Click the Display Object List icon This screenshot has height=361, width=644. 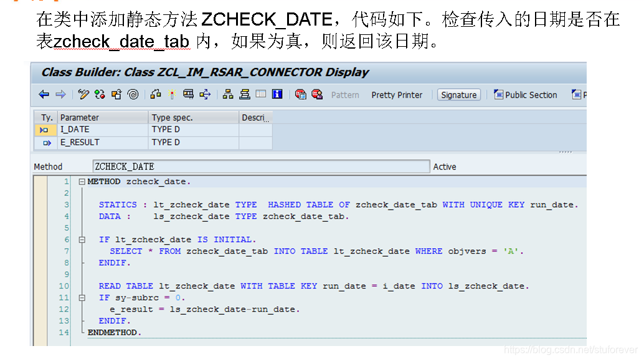tap(189, 95)
